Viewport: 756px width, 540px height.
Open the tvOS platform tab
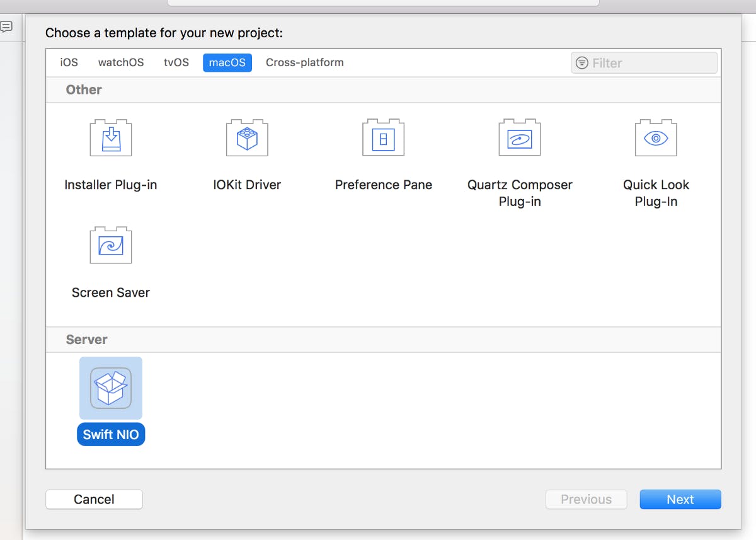pyautogui.click(x=176, y=62)
